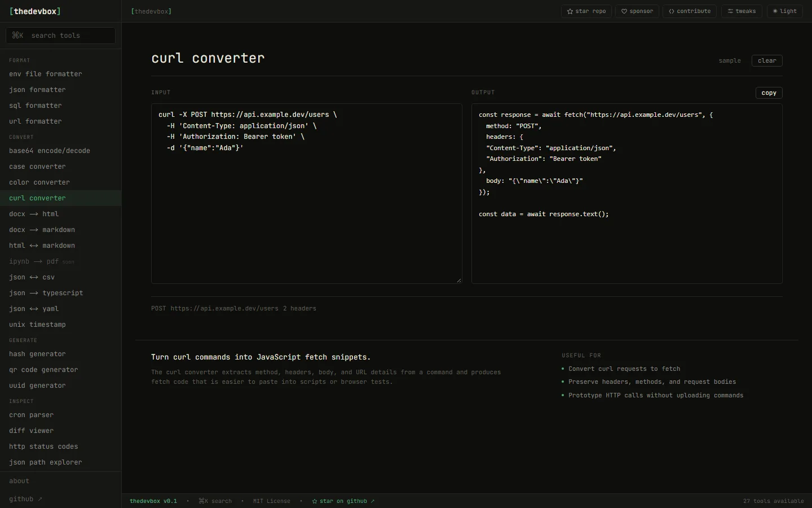This screenshot has height=508, width=812.
Task: Click the disabled ipynb to pdf item
Action: (x=60, y=261)
